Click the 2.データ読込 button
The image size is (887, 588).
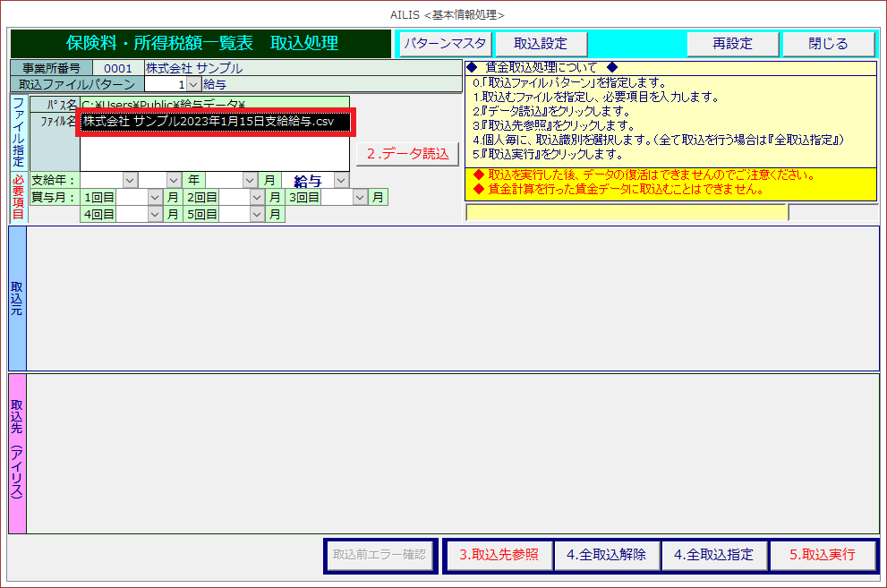407,154
